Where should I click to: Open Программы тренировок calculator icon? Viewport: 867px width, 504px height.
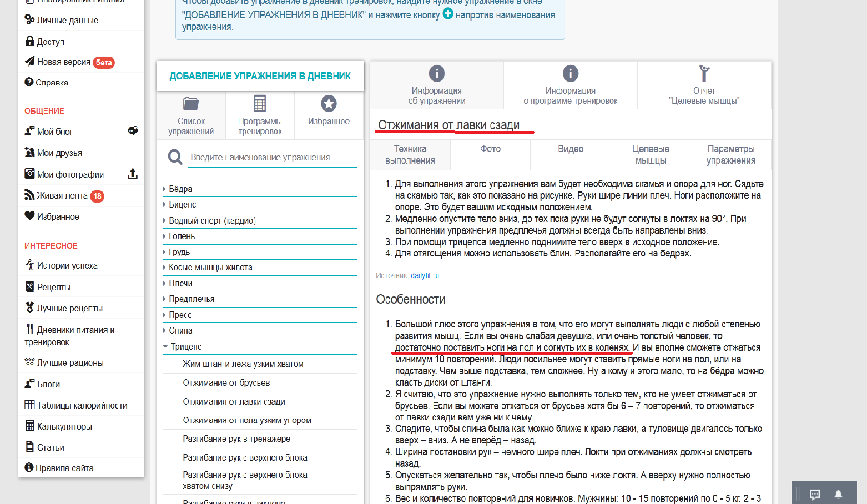(x=260, y=104)
